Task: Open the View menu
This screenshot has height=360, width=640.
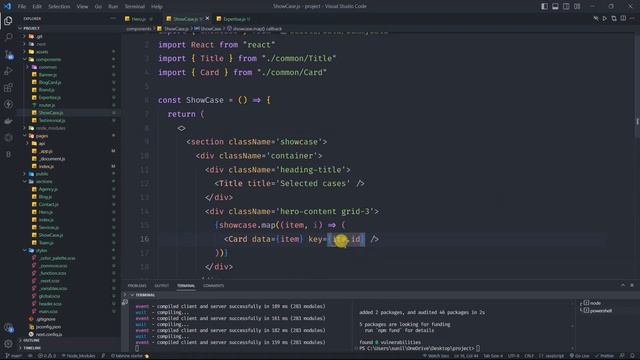Action: click(x=82, y=7)
